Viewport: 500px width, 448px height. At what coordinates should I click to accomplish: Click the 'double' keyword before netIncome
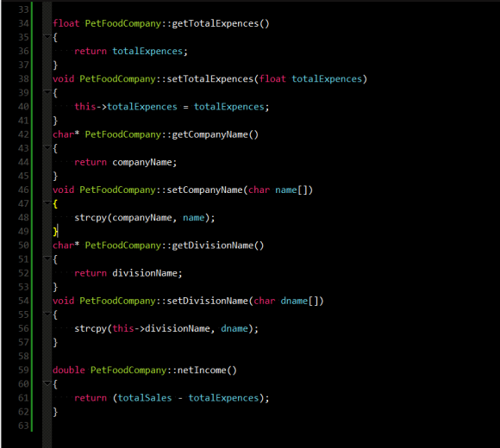[x=69, y=370]
